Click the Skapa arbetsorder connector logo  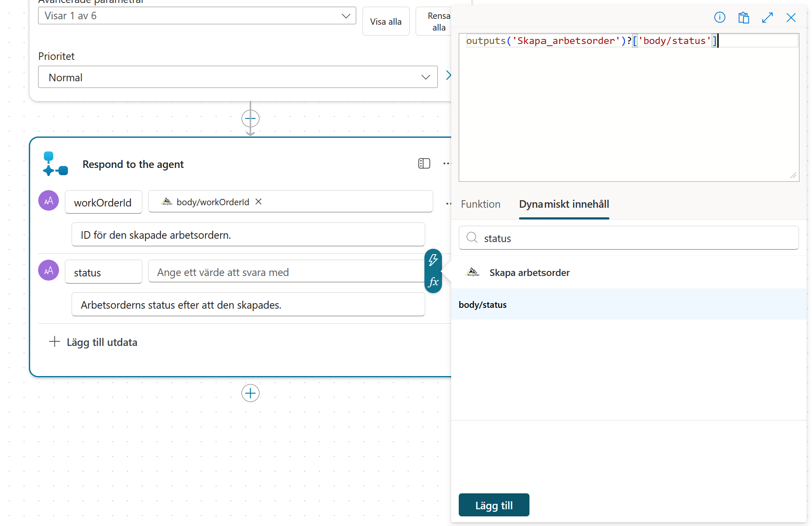(x=473, y=273)
